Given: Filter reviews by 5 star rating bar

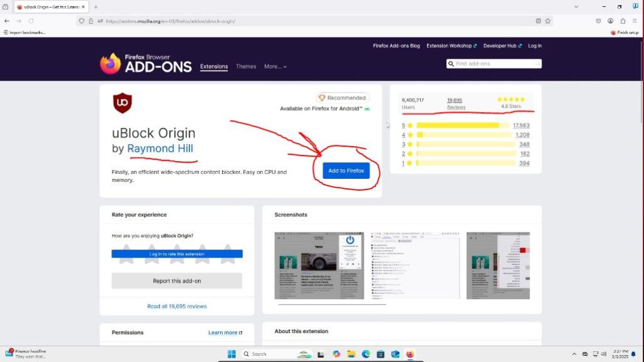Looking at the screenshot, I should pyautogui.click(x=462, y=125).
